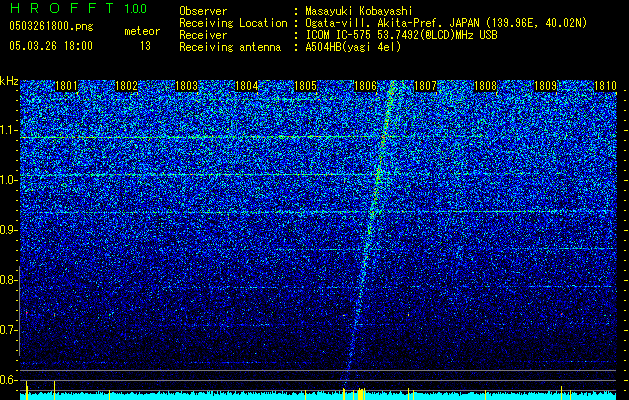Click the kHz axis unit label
Image resolution: width=629 pixels, height=400 pixels.
coord(9,81)
